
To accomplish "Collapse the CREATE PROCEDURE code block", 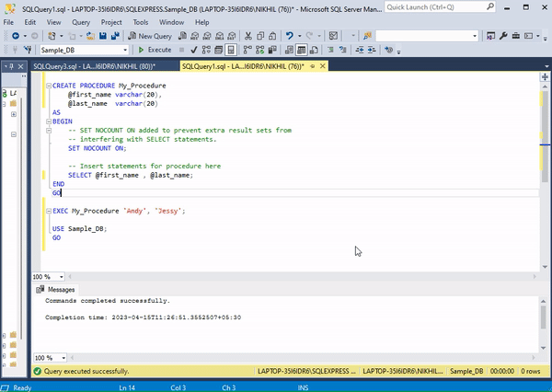I will tap(48, 85).
